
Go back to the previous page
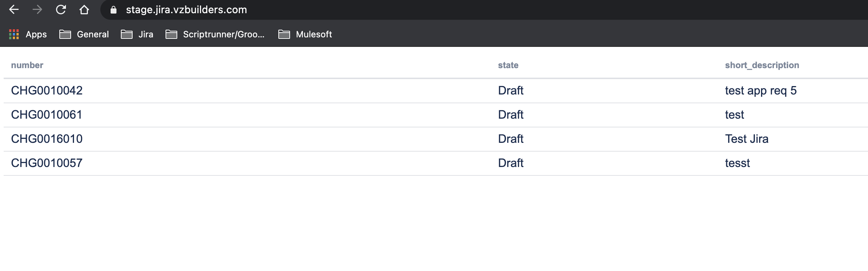click(14, 10)
